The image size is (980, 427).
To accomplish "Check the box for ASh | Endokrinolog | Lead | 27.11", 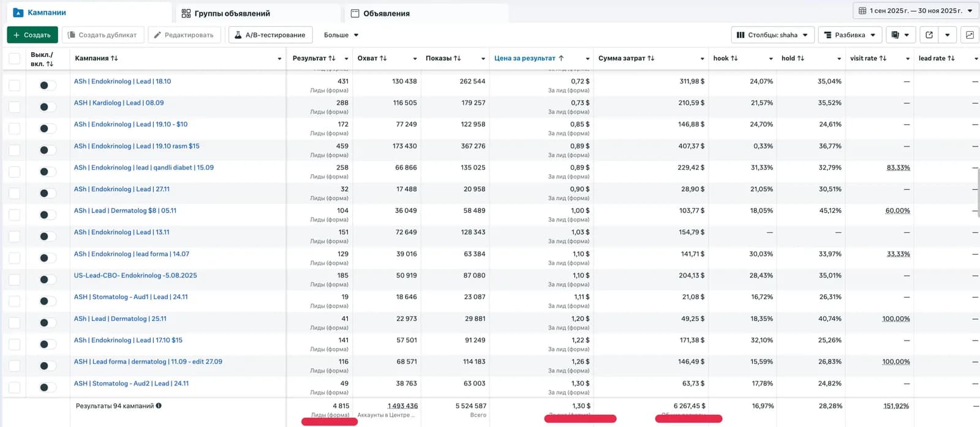I will click(x=14, y=193).
